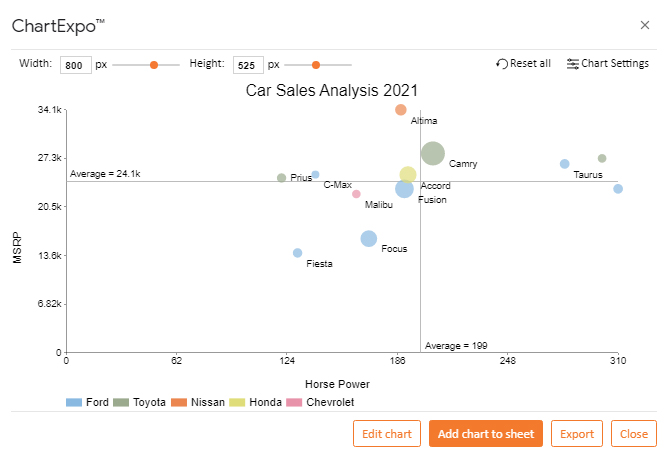Click the Reset all icon
The width and height of the screenshot is (668, 460).
(x=502, y=64)
